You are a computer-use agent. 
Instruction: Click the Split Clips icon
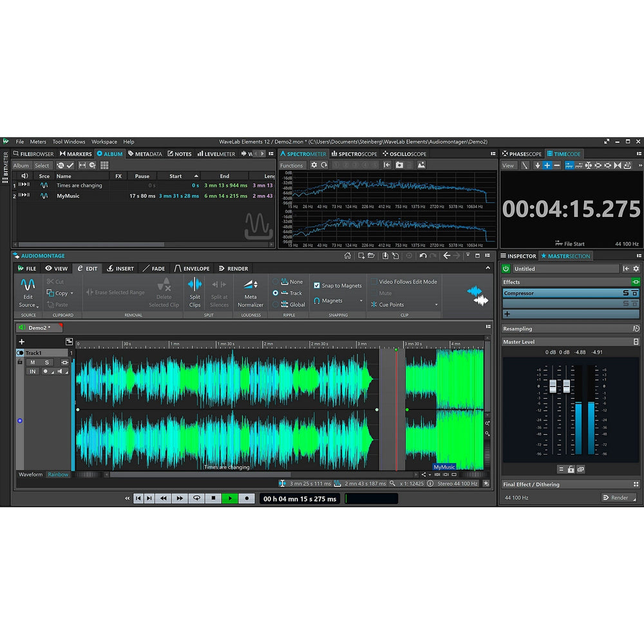pyautogui.click(x=194, y=285)
